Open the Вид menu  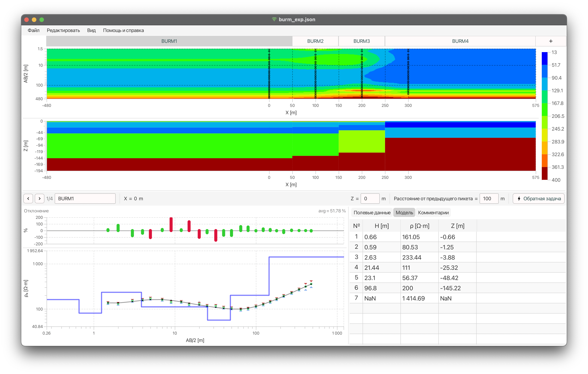[x=91, y=30]
